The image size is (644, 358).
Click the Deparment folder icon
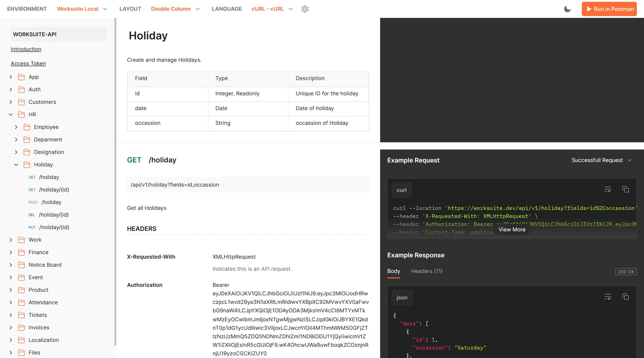[27, 140]
